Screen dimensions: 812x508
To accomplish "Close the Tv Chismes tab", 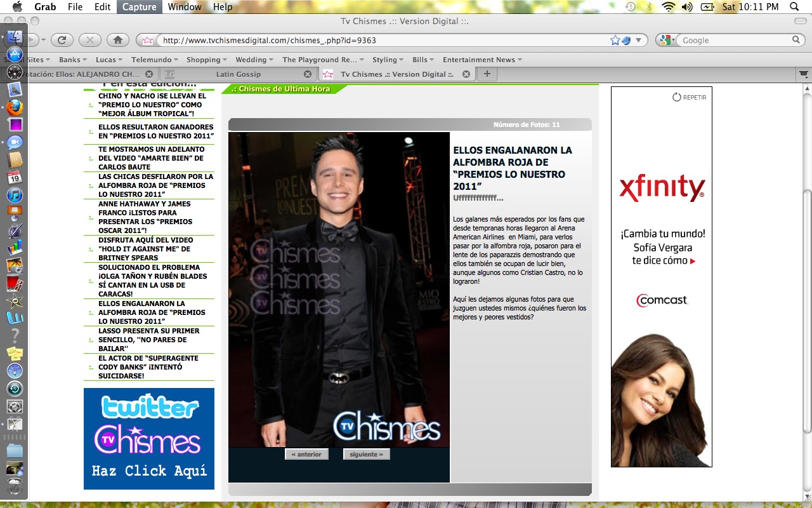I will coord(466,74).
